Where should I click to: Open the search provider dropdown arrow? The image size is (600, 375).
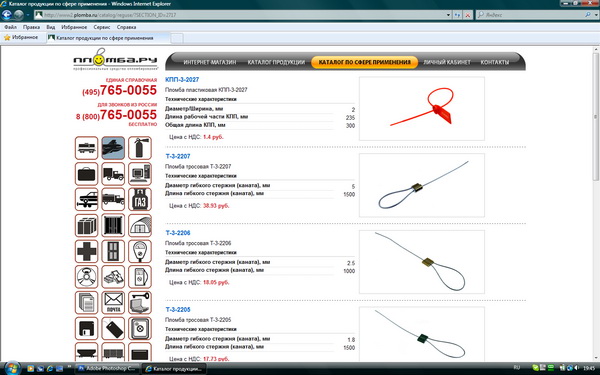point(596,15)
